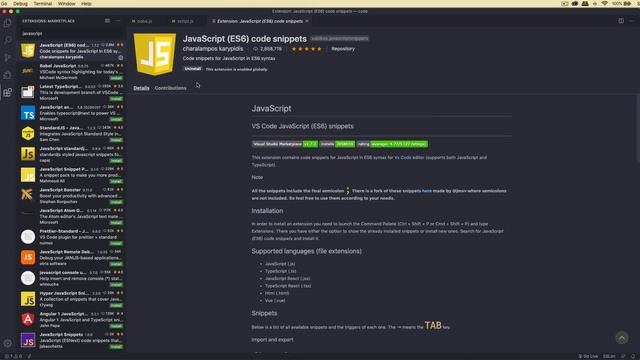
Task: Open the Window menu
Action: tap(67, 3)
